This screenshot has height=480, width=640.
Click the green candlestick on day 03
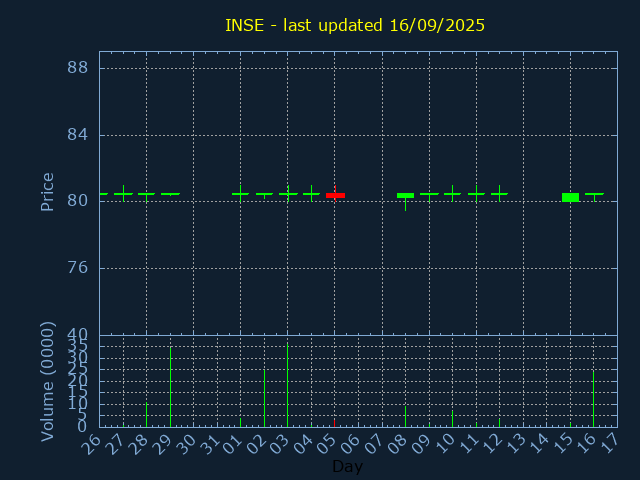[x=288, y=193]
